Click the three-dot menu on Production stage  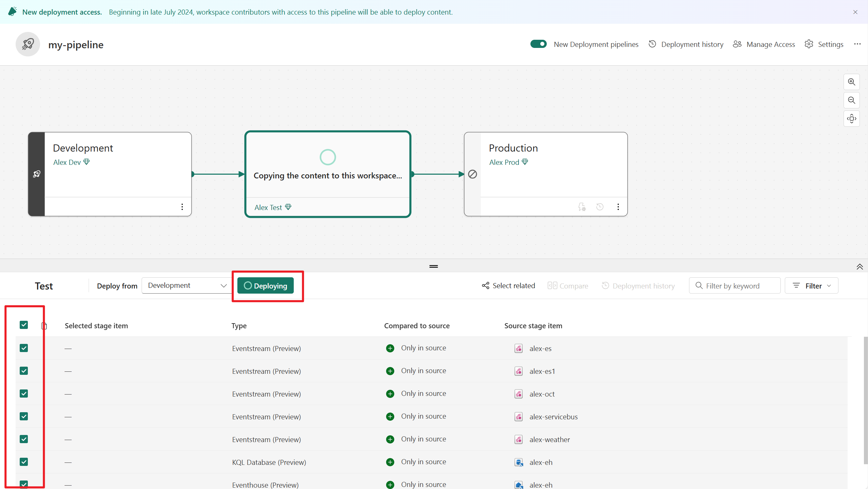pos(618,207)
